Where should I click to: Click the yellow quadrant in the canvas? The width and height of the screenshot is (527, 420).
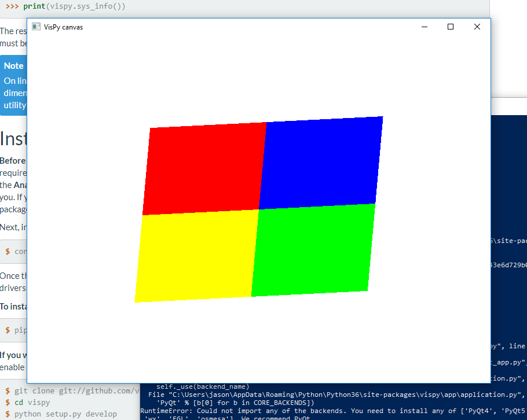point(197,256)
